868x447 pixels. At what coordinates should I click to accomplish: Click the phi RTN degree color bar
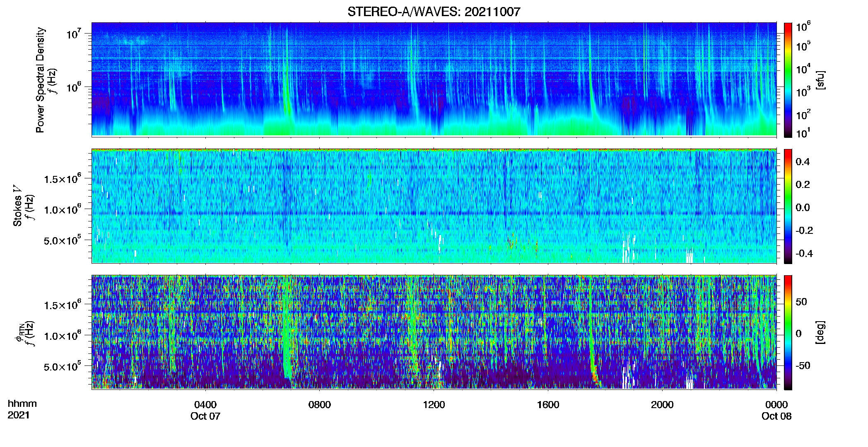788,332
